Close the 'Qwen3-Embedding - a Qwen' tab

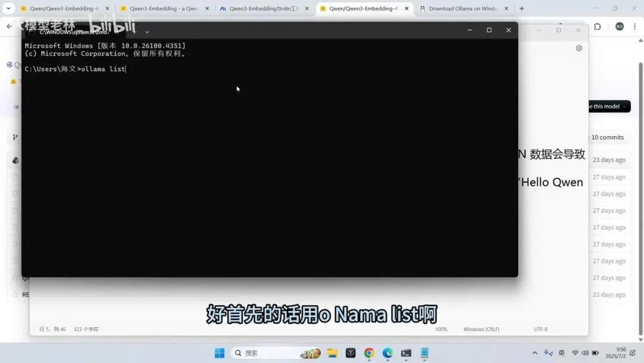pyautogui.click(x=207, y=8)
